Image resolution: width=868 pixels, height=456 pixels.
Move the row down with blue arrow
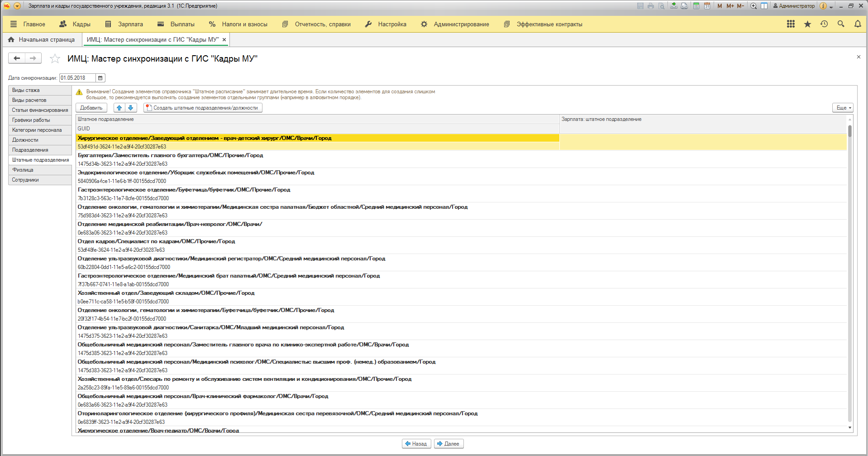(131, 108)
